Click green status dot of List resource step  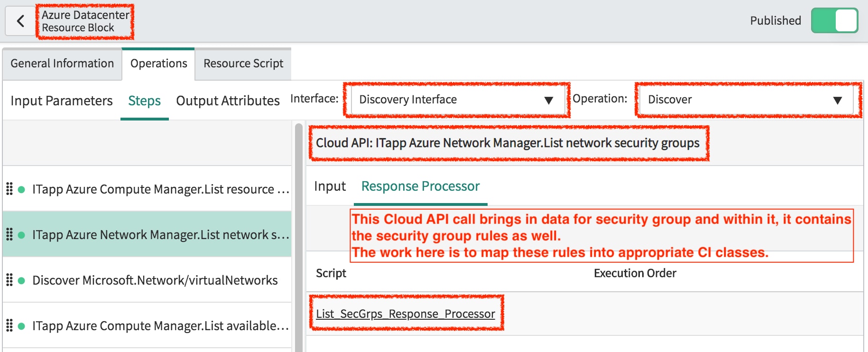[x=21, y=190]
